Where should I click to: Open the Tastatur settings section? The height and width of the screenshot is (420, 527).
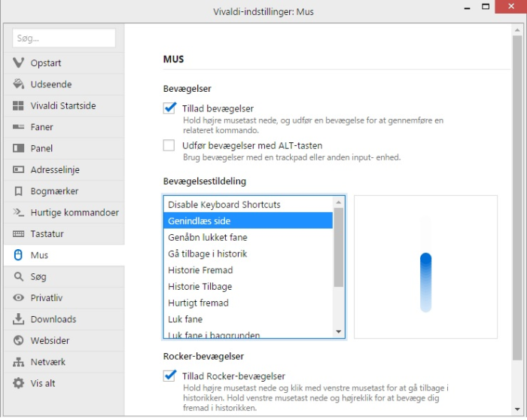pos(64,234)
